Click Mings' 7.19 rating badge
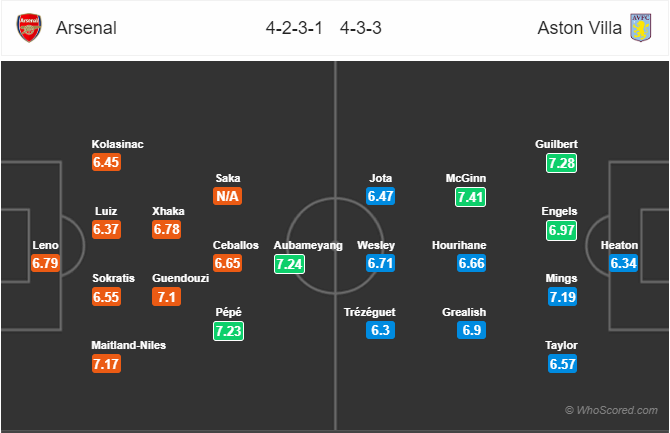This screenshot has width=670, height=433. click(x=562, y=297)
